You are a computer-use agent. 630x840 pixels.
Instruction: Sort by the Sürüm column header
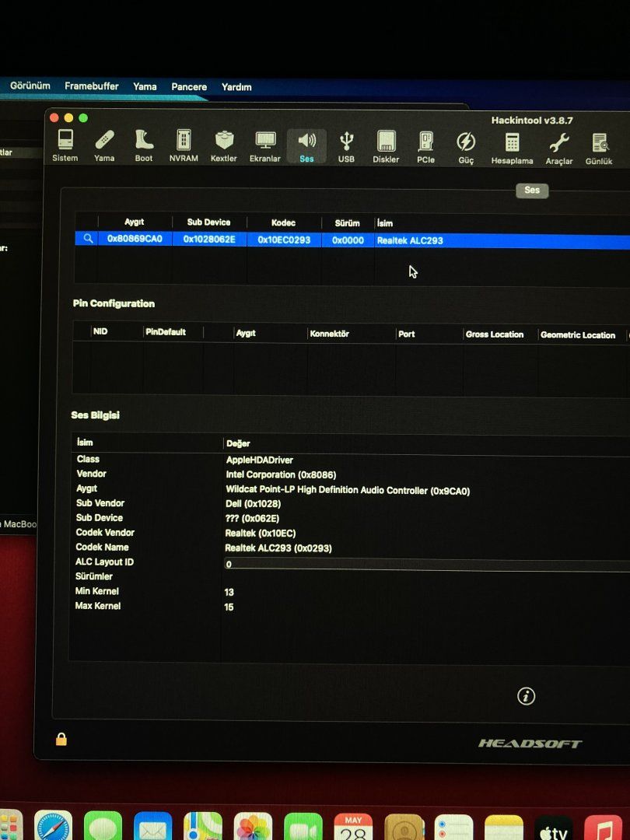click(x=347, y=223)
